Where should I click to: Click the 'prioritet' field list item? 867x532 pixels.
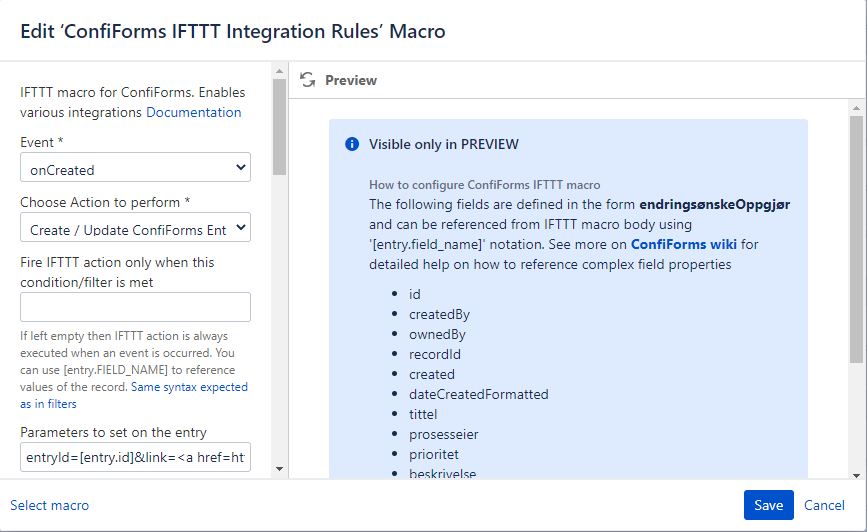(x=434, y=455)
